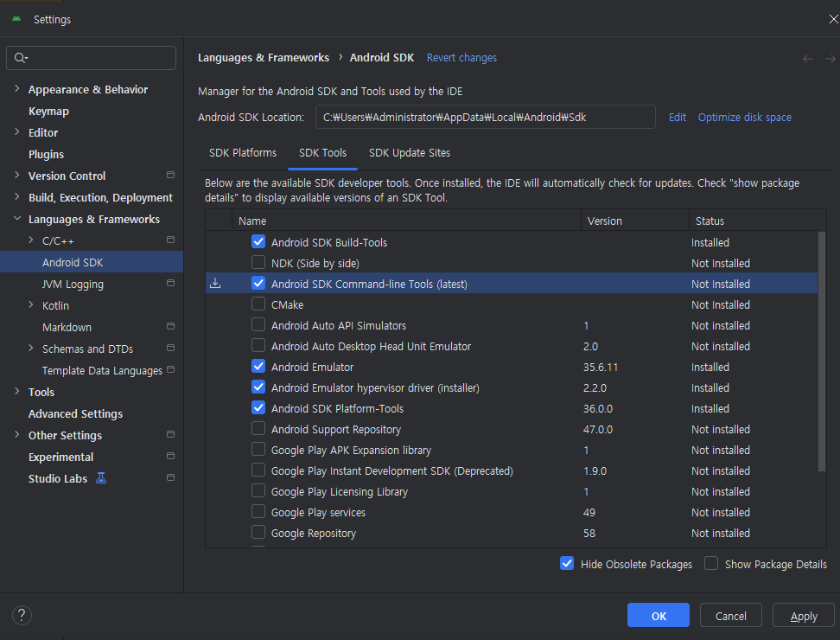
Task: Uncheck Android SDK Command-line Tools checkbox
Action: pyautogui.click(x=258, y=283)
